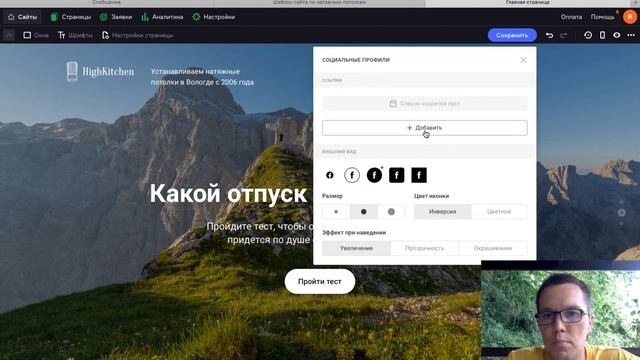Choose the large icon size

(x=391, y=211)
